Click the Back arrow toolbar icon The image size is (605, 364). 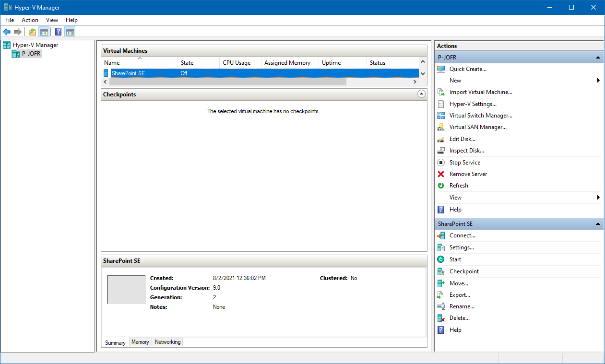coord(7,32)
